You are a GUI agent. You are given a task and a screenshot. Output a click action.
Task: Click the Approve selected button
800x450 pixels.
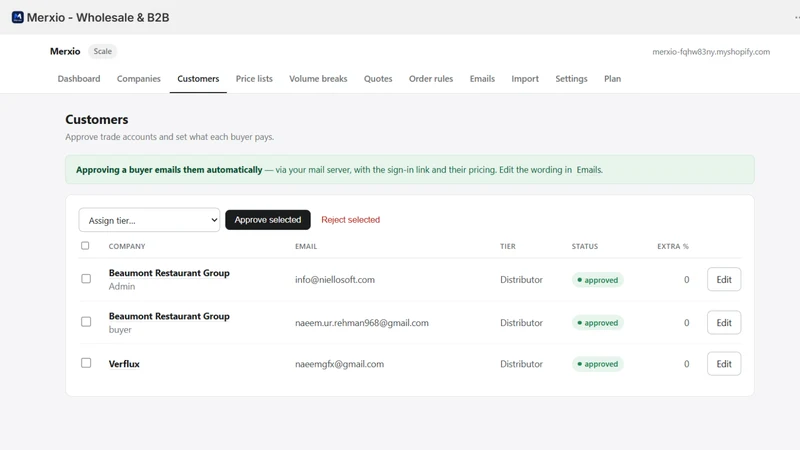(x=268, y=220)
